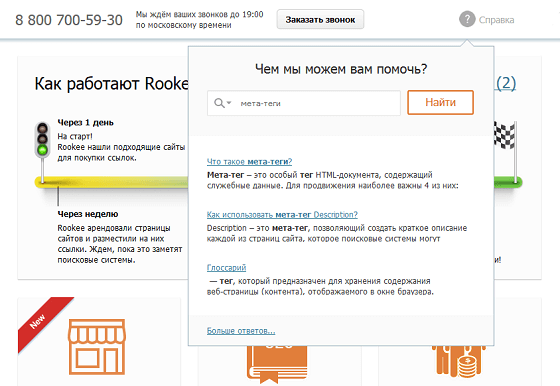Focus the help search field with мета-теги

[x=304, y=103]
